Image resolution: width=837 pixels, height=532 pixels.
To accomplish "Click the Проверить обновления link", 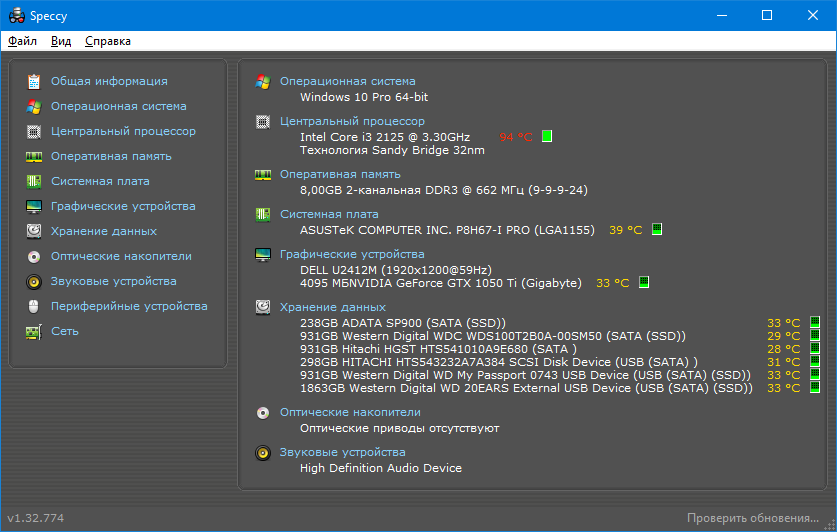I will click(752, 518).
